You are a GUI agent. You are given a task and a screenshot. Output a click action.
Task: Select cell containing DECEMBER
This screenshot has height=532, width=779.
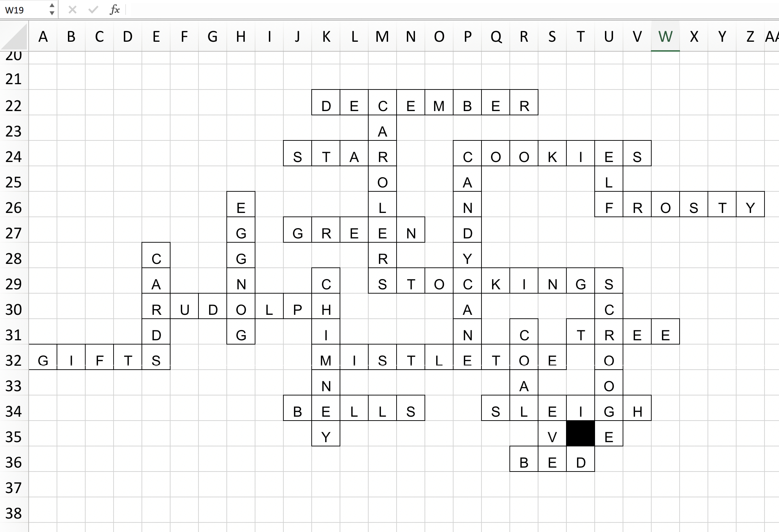click(325, 102)
